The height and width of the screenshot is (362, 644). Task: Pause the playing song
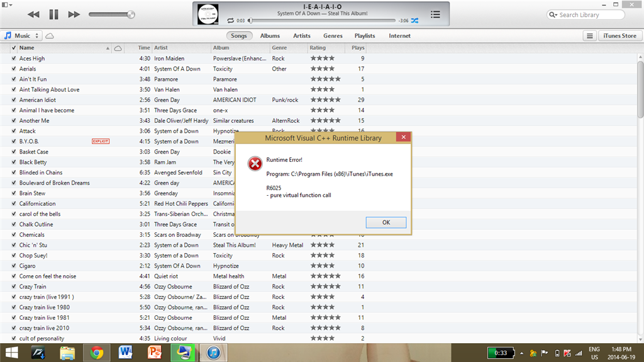[x=54, y=14]
